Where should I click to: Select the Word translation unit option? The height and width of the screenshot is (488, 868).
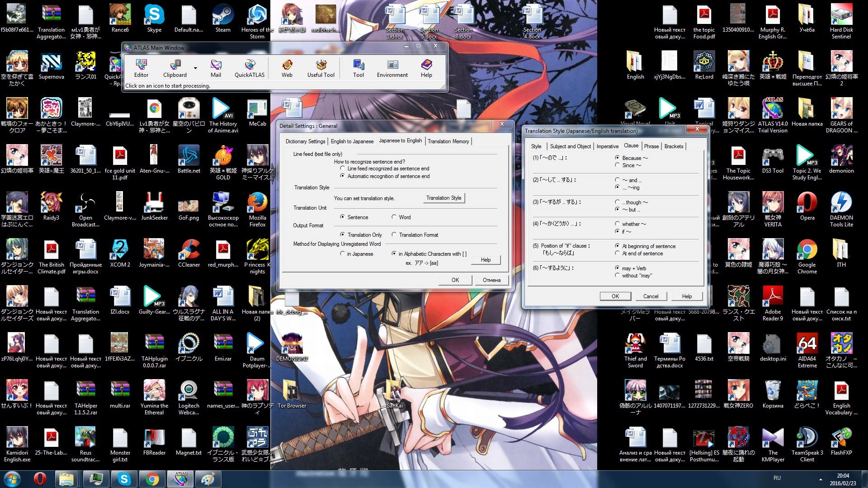pos(394,217)
